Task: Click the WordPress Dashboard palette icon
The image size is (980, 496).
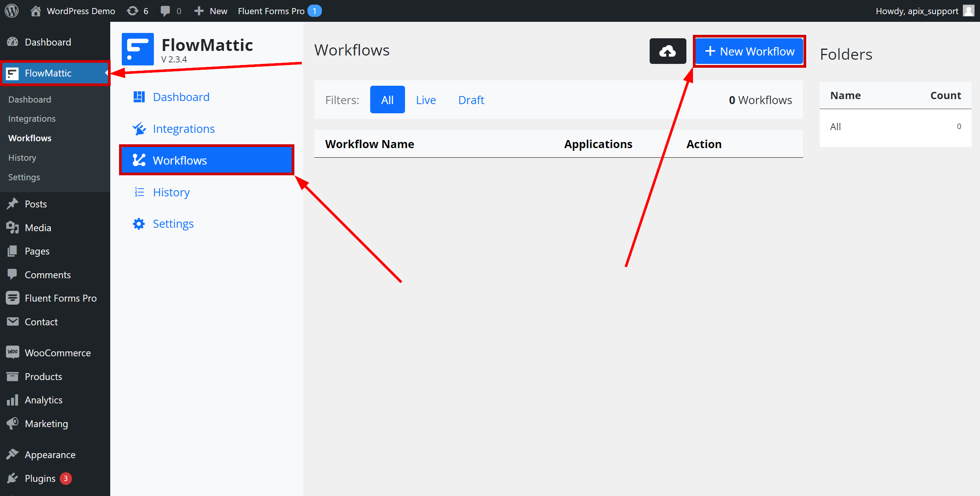Action: [x=12, y=42]
